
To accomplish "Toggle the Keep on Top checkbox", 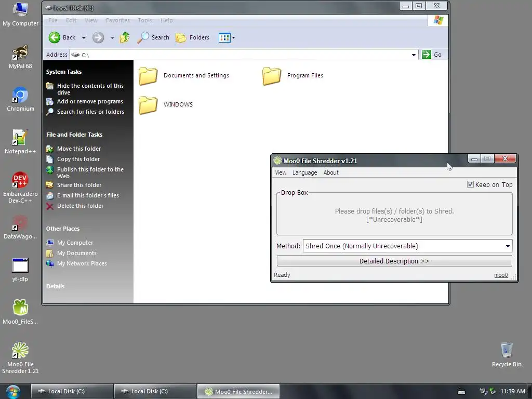I will [x=470, y=184].
